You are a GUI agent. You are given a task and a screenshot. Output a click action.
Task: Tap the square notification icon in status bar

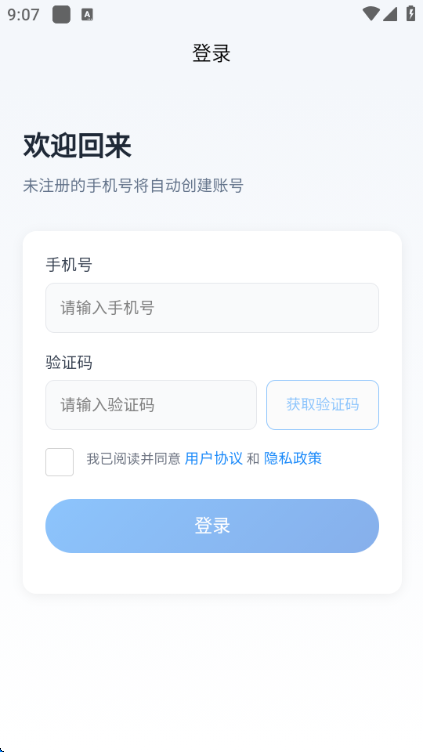[x=61, y=15]
